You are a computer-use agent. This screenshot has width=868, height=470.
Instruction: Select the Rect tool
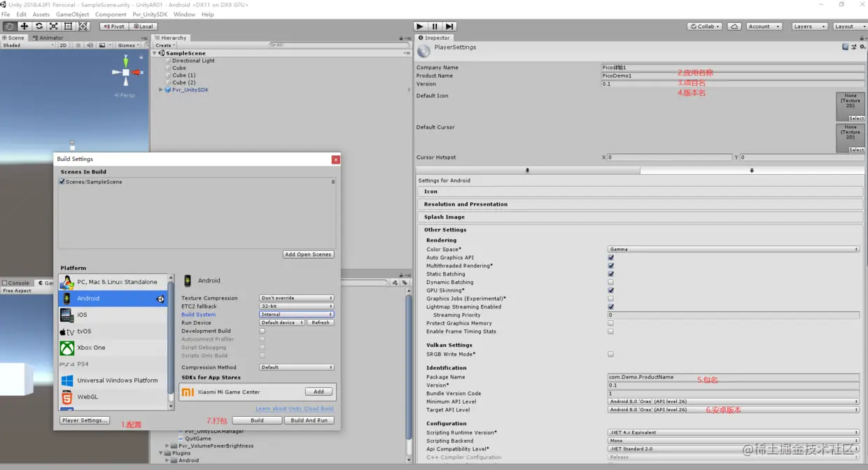pos(68,27)
